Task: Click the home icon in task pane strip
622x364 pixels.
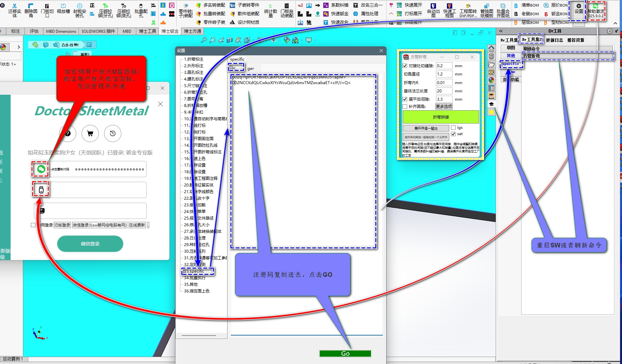Action: pos(491,49)
